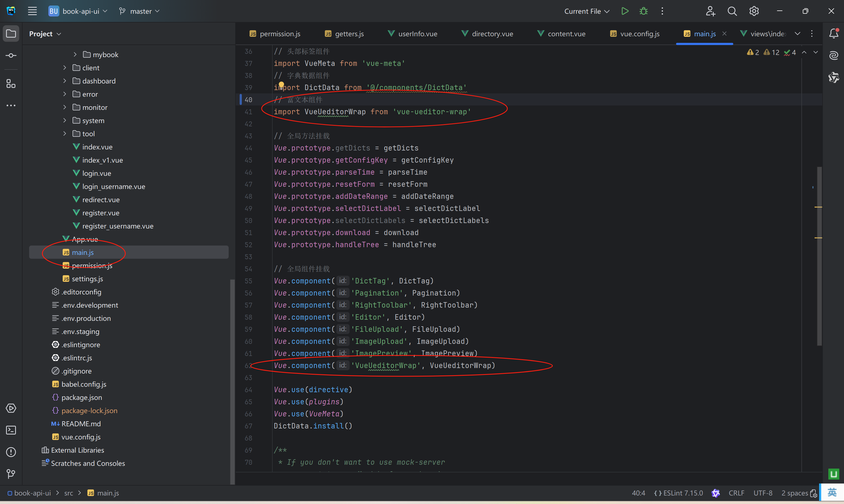Close the main.js tab

click(724, 33)
